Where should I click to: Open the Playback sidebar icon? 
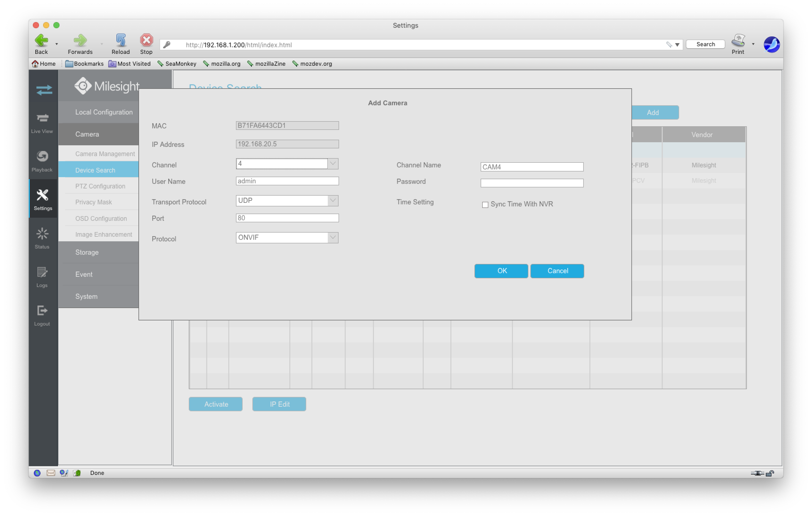point(42,161)
